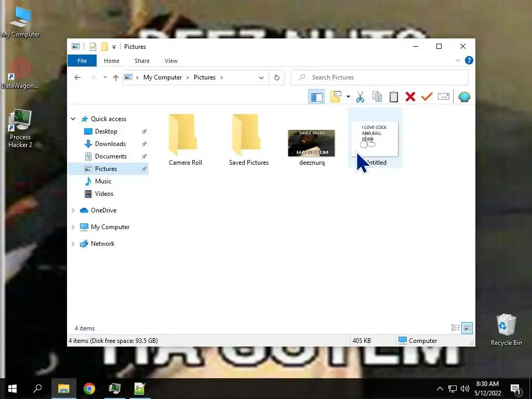Select the deeznurq image thumbnail
532x399 pixels.
pyautogui.click(x=312, y=143)
